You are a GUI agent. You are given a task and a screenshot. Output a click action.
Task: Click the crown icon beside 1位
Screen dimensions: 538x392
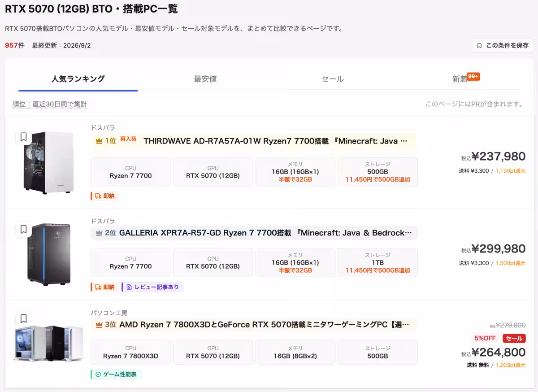coord(99,141)
